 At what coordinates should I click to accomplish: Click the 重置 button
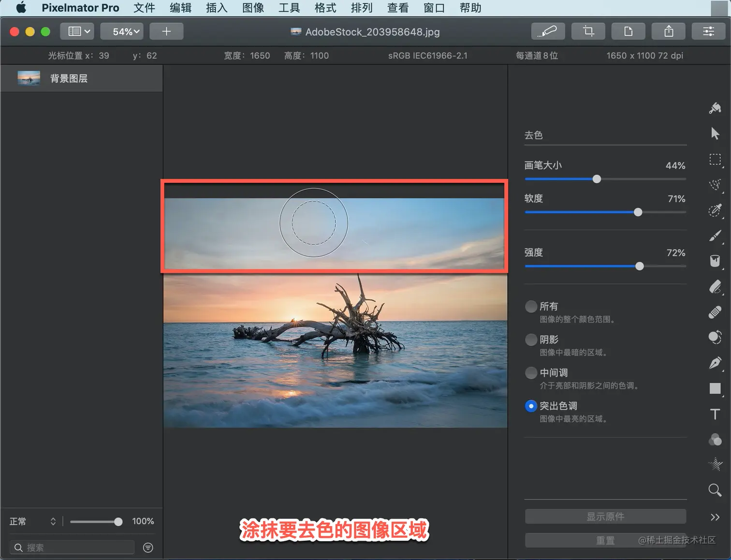[605, 540]
